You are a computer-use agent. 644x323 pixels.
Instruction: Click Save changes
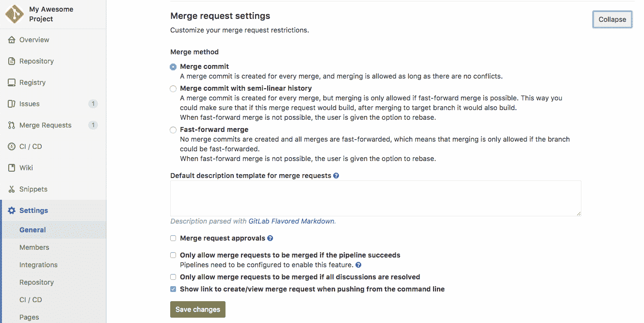pos(197,309)
